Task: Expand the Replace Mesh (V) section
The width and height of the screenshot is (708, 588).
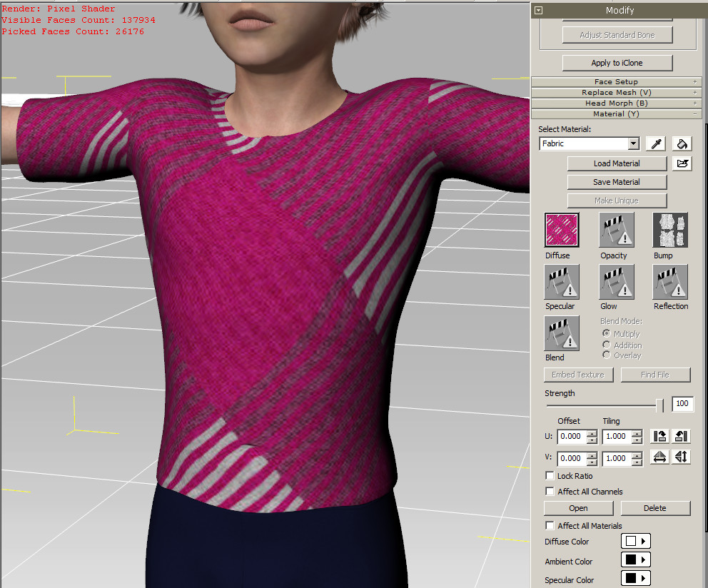Action: tap(617, 93)
